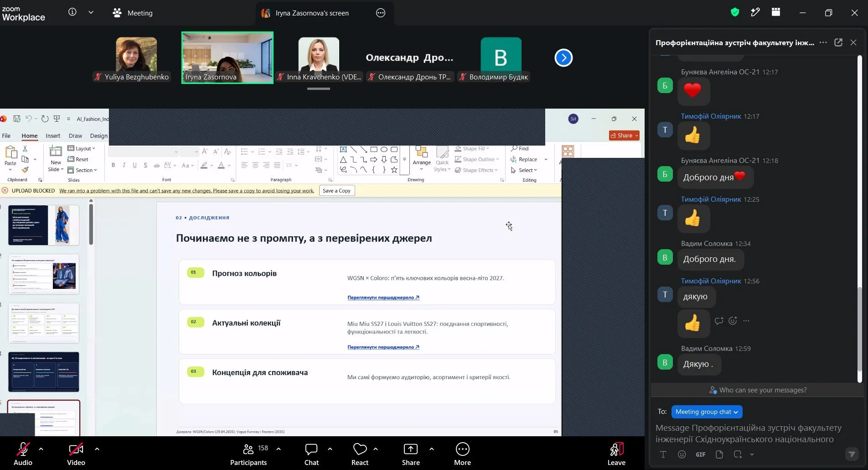Image resolution: width=868 pixels, height=470 pixels.
Task: Open the Layout dropdown
Action: [81, 148]
